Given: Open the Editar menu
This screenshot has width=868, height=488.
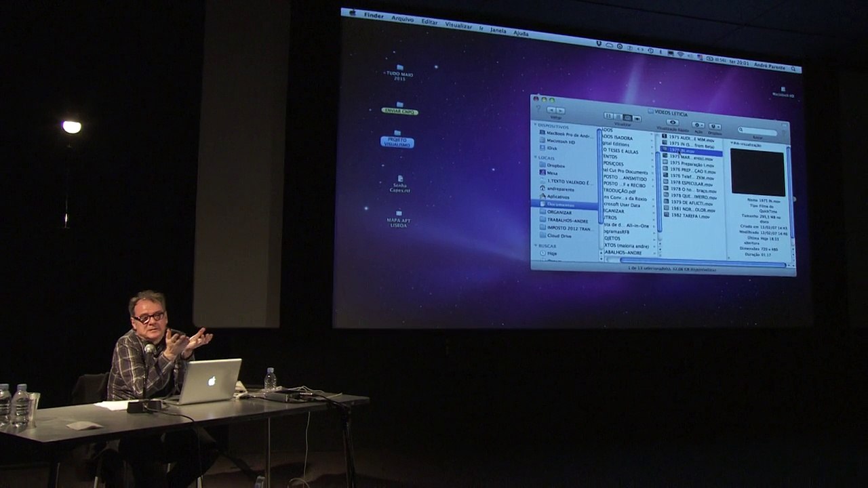Looking at the screenshot, I should click(429, 21).
